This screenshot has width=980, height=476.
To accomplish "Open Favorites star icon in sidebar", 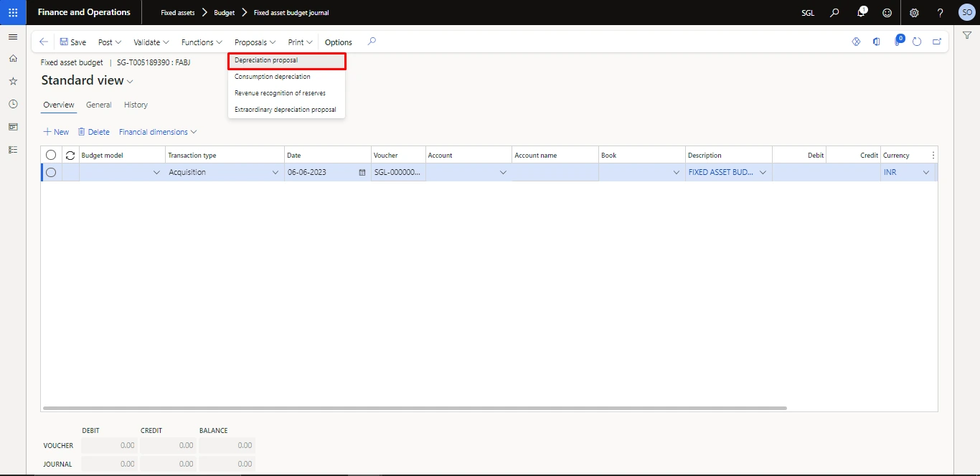I will pyautogui.click(x=13, y=81).
